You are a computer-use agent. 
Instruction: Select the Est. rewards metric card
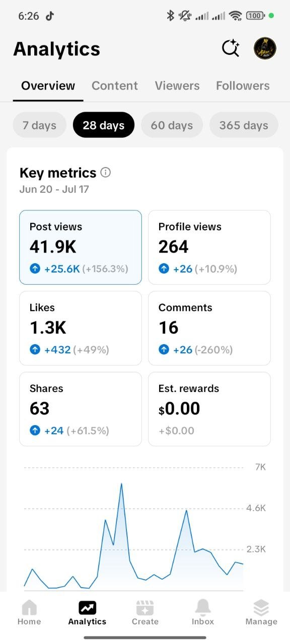click(209, 409)
